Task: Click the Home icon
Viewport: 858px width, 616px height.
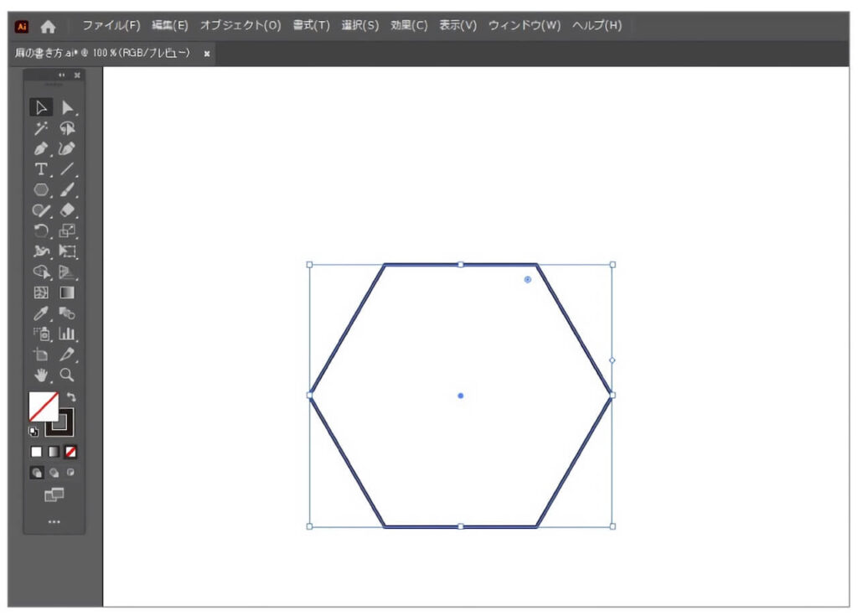Action: coord(48,26)
